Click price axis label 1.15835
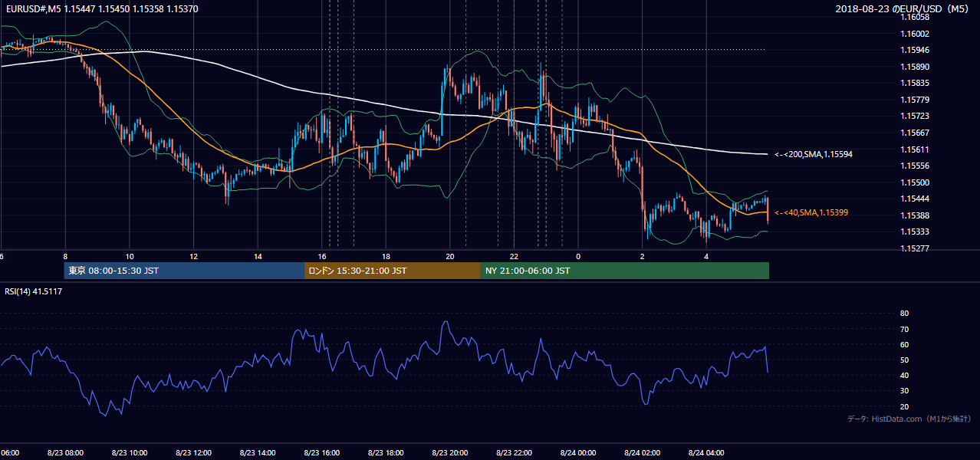The image size is (980, 460). click(916, 83)
